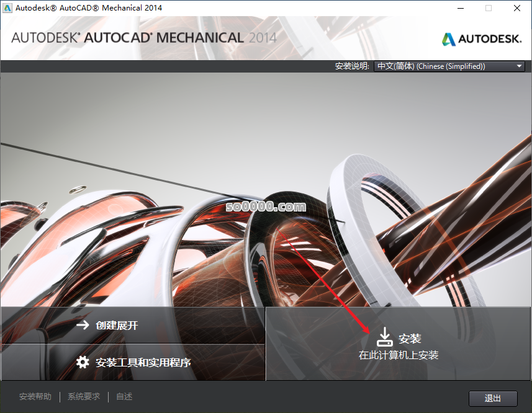Screen dimensions: 532x413
Task: Click the disabled maximize window button
Action: point(489,8)
